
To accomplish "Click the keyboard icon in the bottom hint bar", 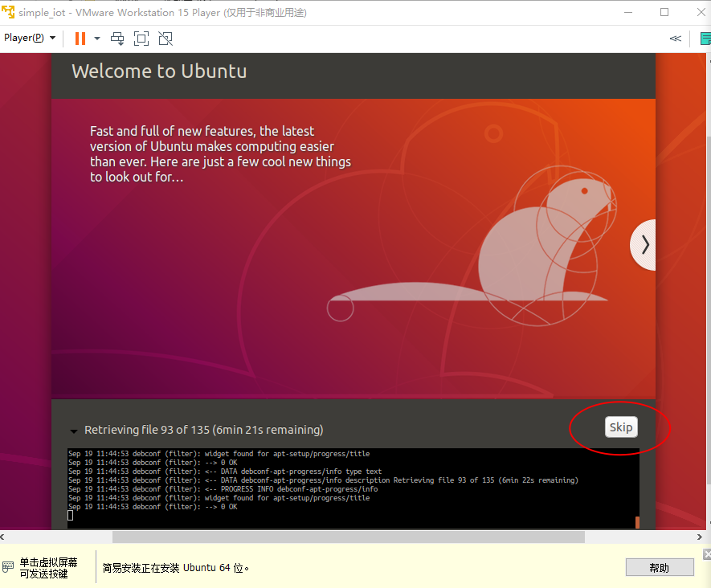I will 8,566.
